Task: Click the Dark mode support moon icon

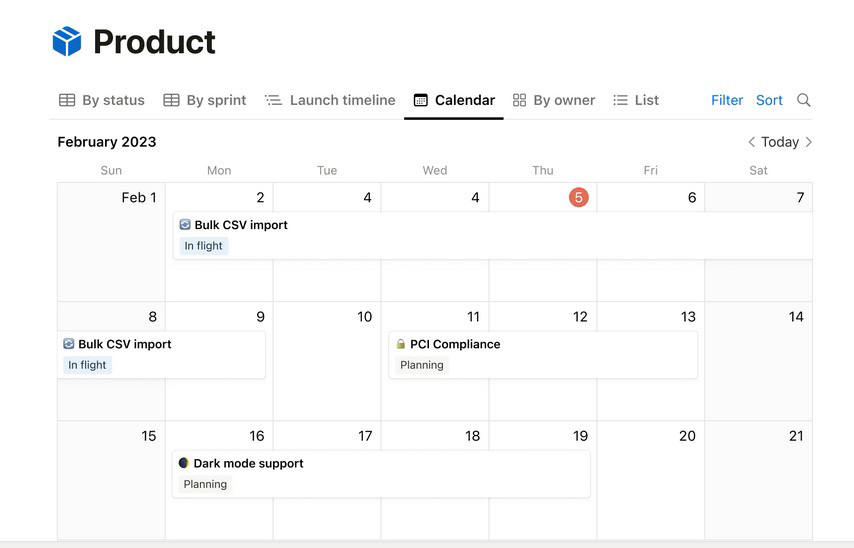Action: pos(184,463)
